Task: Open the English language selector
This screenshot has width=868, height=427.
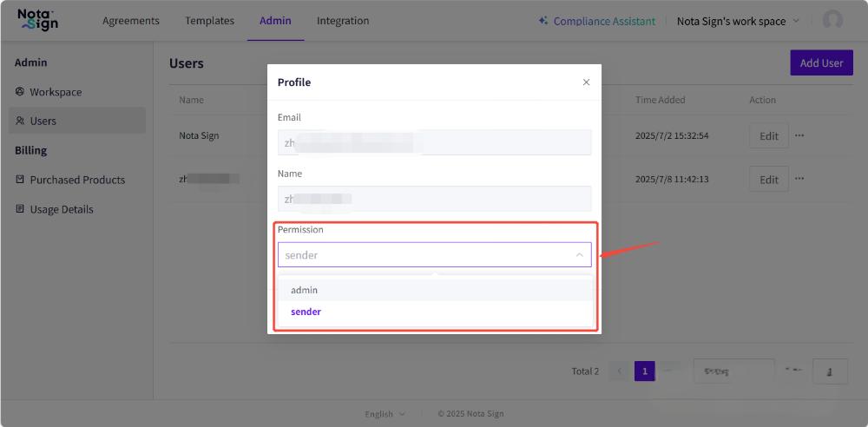Action: coord(385,414)
